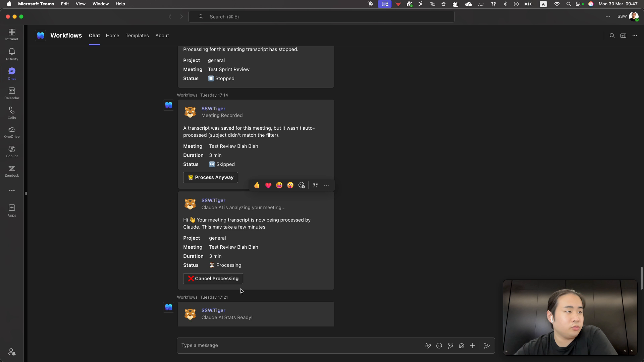Open OneDrive from sidebar
Viewport: 644px width, 362px height.
coord(12,132)
